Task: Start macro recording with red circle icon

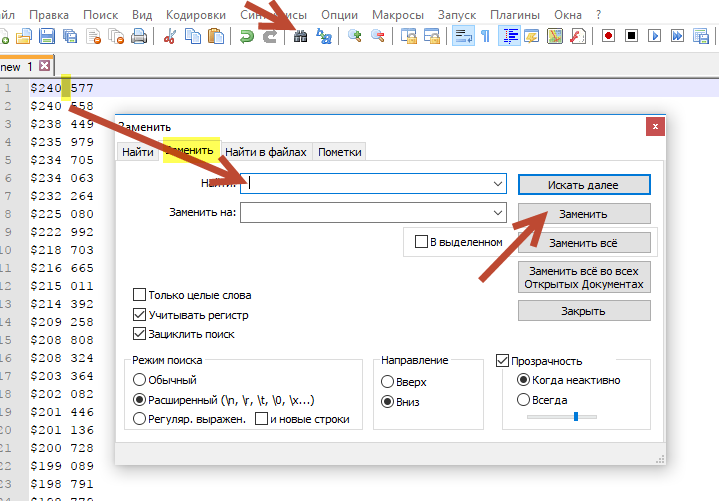Action: [608, 36]
